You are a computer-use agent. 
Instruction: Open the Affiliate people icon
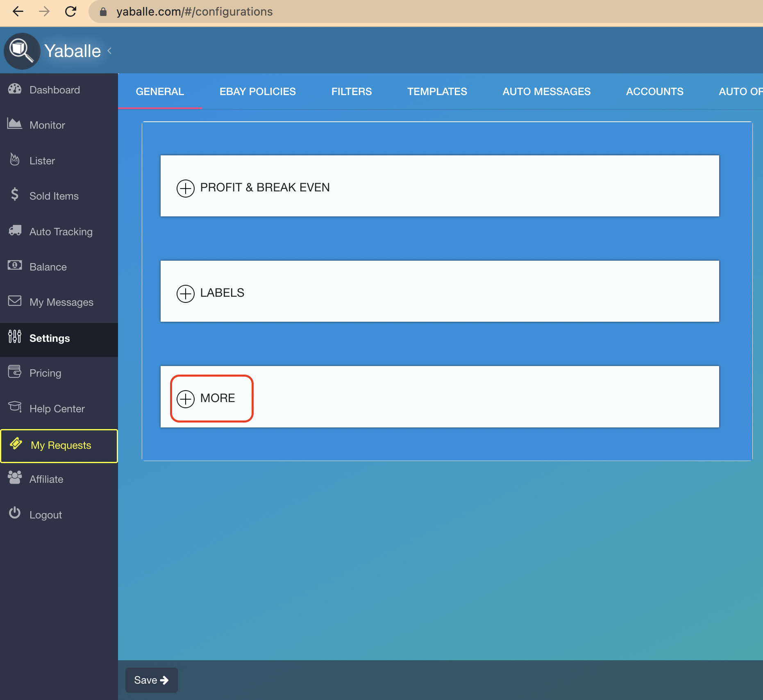15,478
